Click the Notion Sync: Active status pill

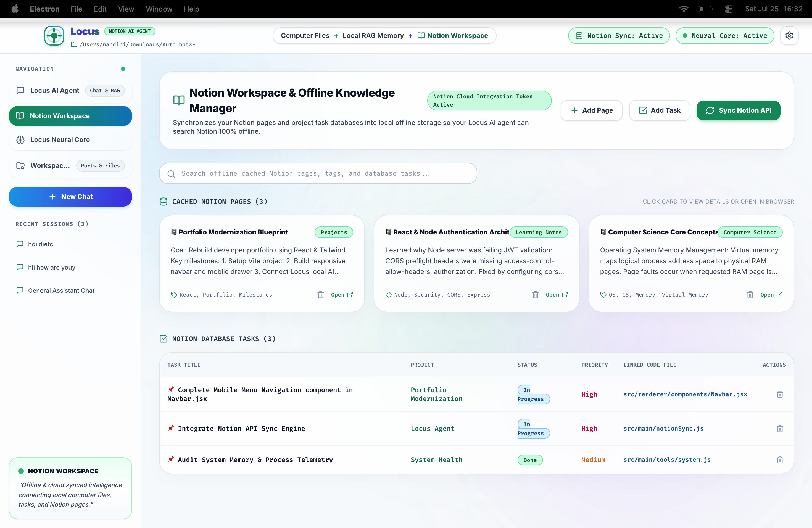[619, 35]
